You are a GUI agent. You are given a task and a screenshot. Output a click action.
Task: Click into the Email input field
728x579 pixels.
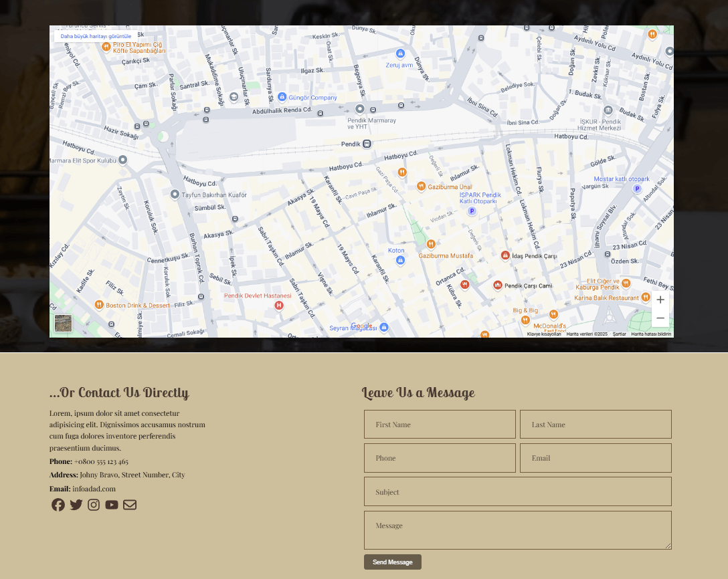click(x=596, y=458)
